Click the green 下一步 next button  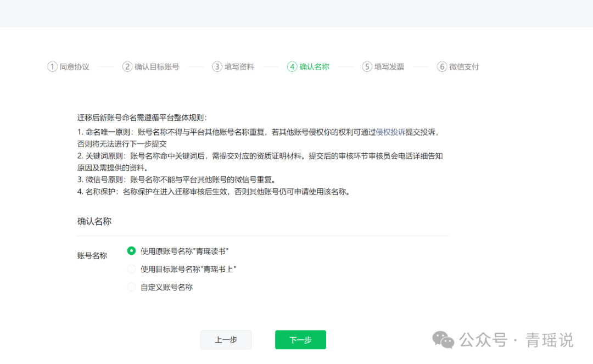coord(300,339)
